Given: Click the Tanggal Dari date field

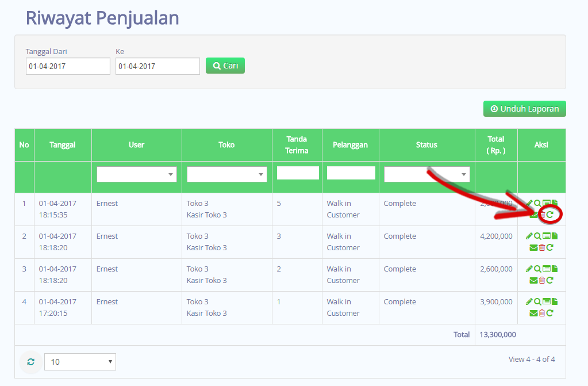Looking at the screenshot, I should coord(68,66).
